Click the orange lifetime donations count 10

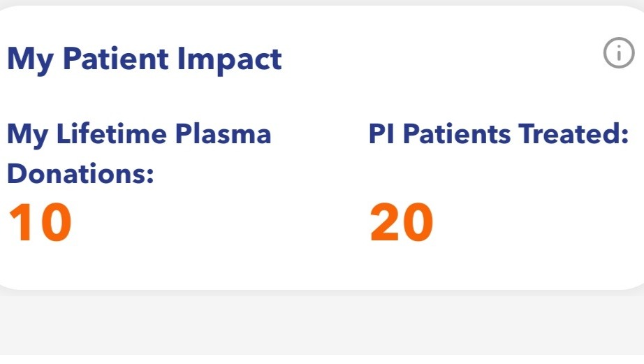pyautogui.click(x=40, y=222)
